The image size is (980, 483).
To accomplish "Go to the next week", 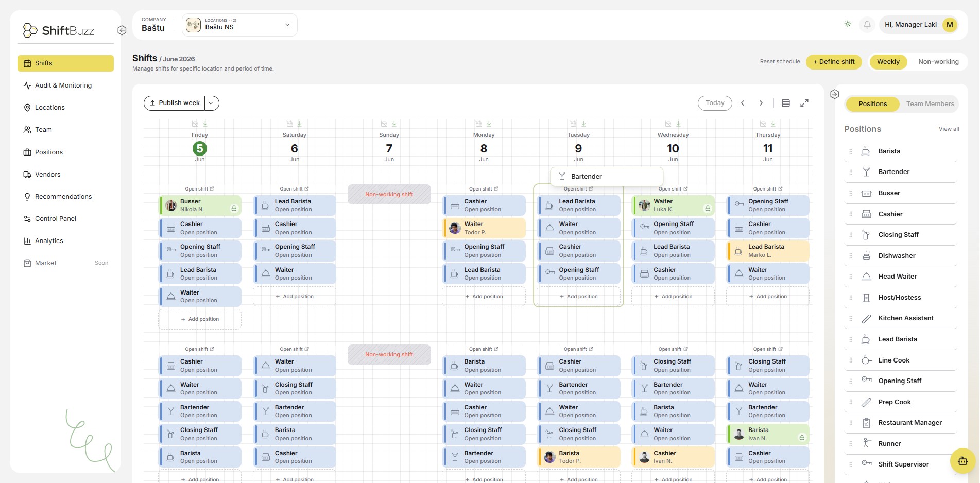I will click(x=761, y=103).
